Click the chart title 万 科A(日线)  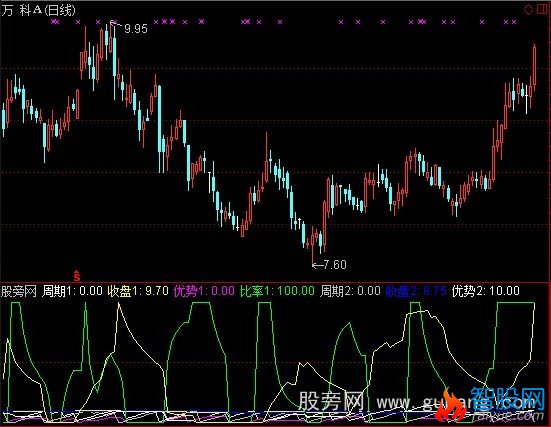(38, 10)
